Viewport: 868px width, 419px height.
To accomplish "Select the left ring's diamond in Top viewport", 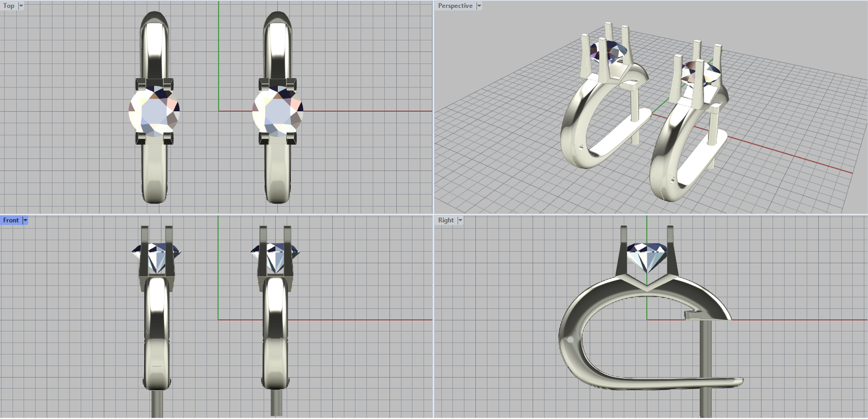I will tap(154, 111).
